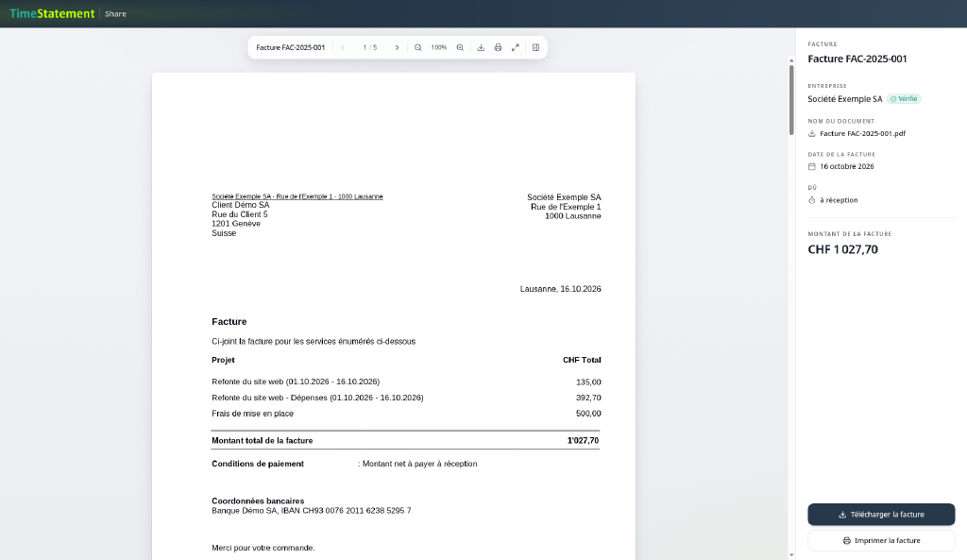Click the IBAN line in the invoice

coord(312,511)
